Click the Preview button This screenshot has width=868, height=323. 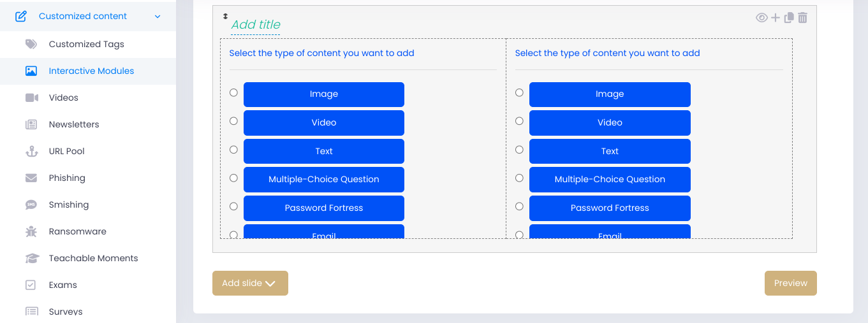pyautogui.click(x=791, y=283)
